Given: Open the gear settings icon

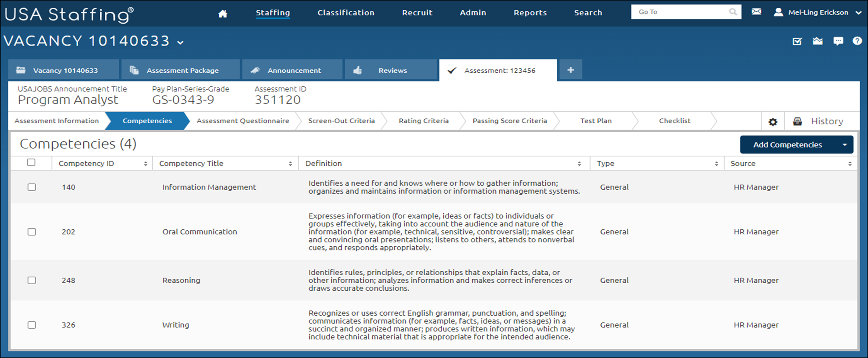Looking at the screenshot, I should [x=773, y=122].
